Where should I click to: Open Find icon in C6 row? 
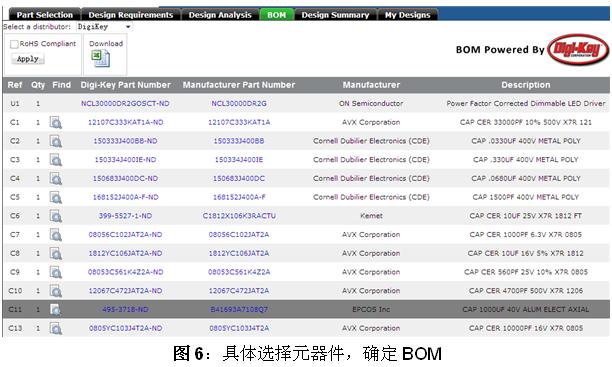pyautogui.click(x=56, y=216)
